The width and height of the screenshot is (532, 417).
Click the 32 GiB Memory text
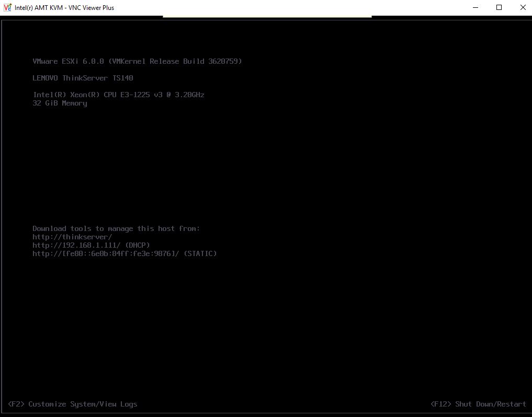click(60, 103)
